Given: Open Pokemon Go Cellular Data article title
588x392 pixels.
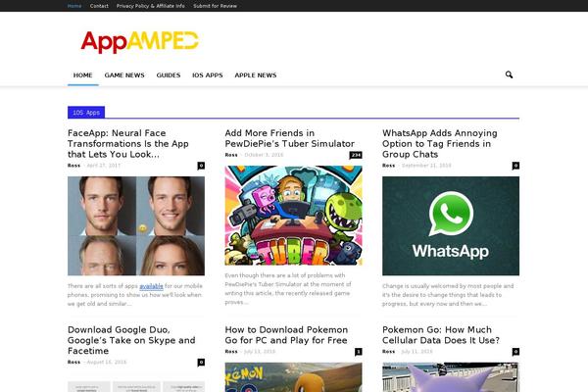Looking at the screenshot, I should pos(441,335).
